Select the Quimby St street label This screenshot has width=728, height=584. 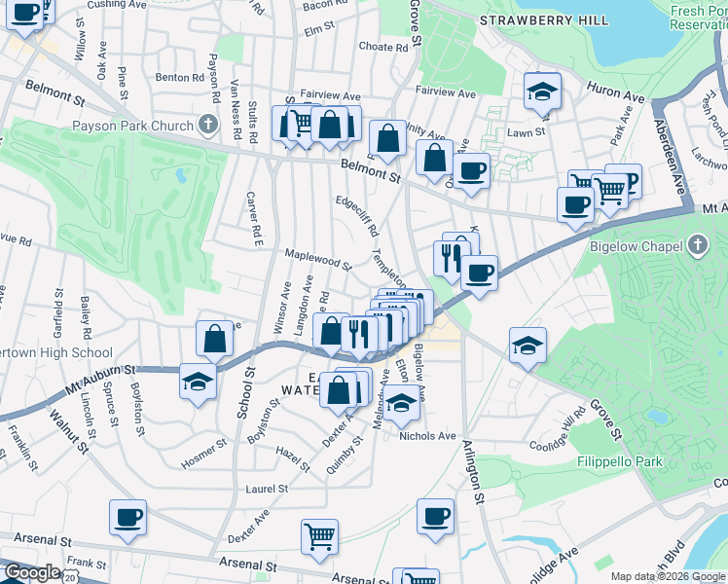[345, 455]
